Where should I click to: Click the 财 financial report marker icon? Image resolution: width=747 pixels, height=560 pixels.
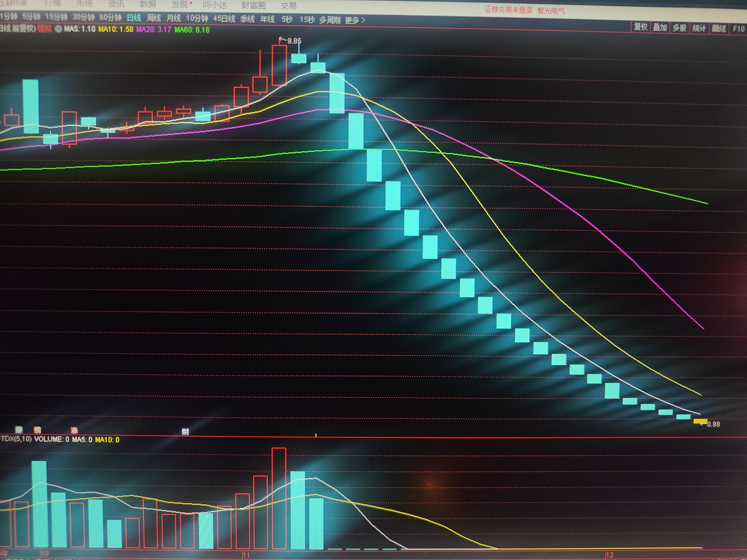185,432
